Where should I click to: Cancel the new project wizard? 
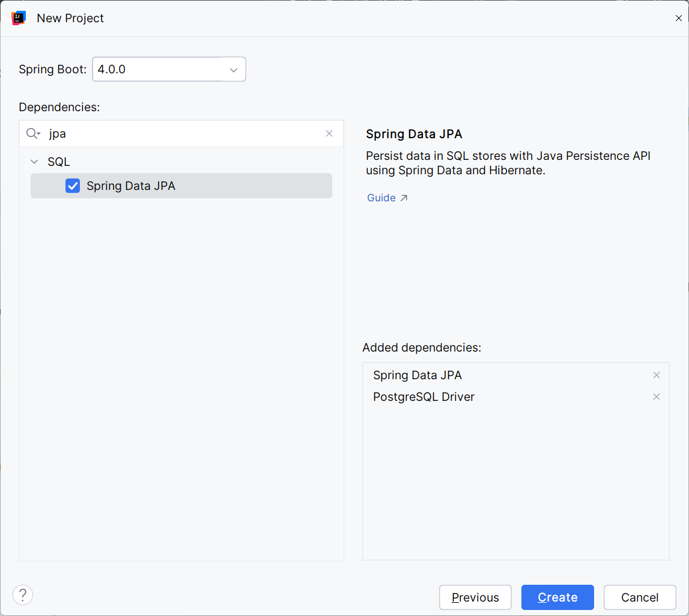[x=640, y=597]
